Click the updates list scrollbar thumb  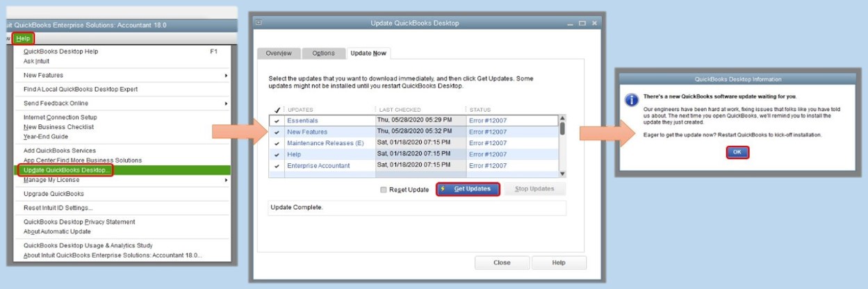coord(562,129)
